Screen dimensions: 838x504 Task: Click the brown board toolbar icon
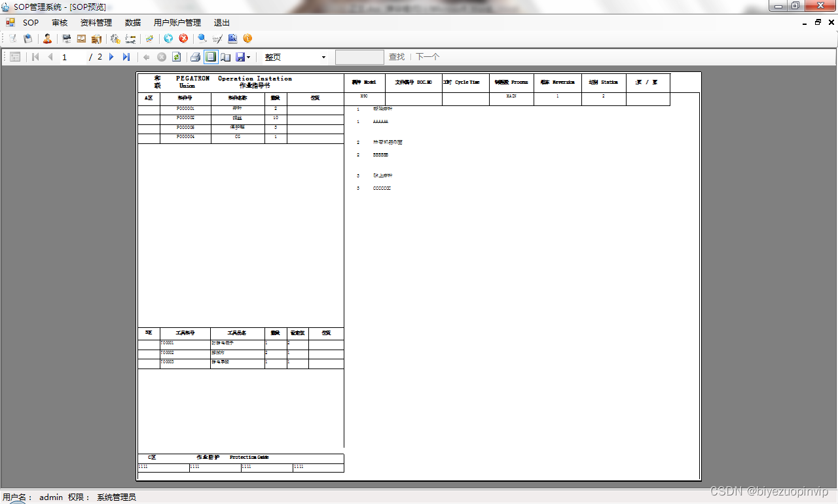pyautogui.click(x=81, y=39)
